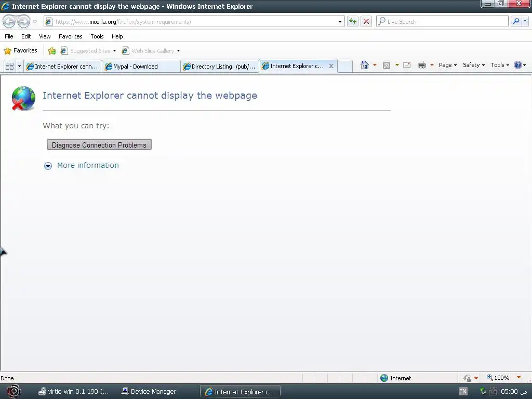Run search with the magnifier button

516,21
